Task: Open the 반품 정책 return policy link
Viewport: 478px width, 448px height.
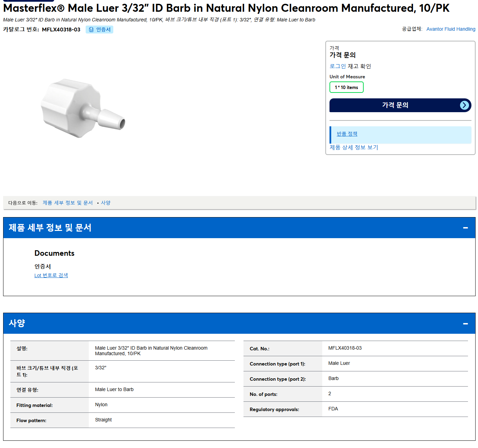Action: (347, 134)
